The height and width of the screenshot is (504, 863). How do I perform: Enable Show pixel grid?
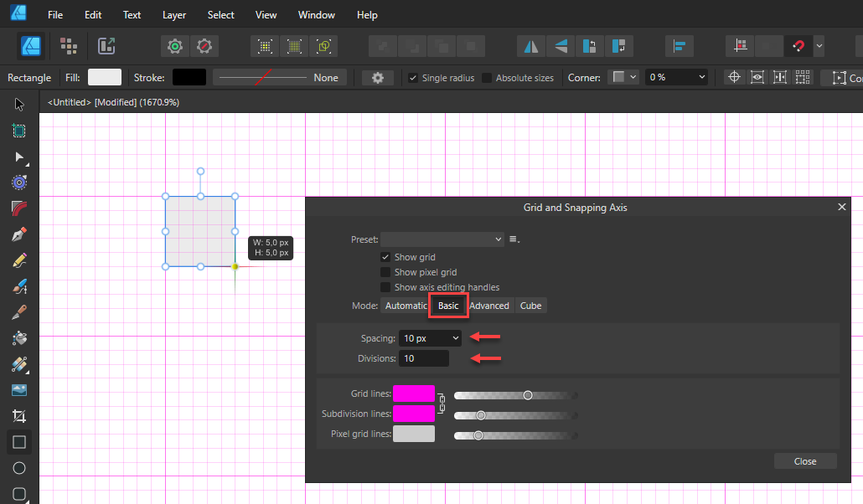387,272
